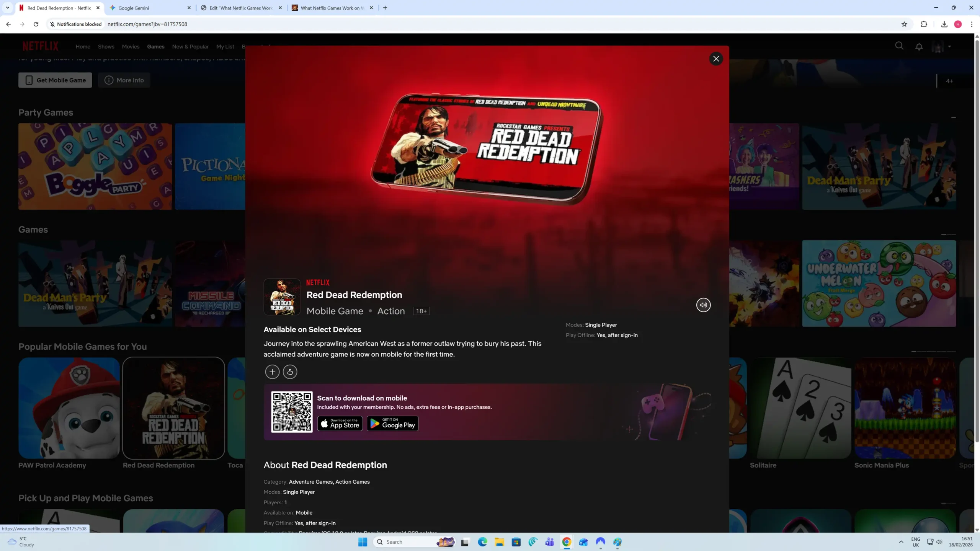Screen dimensions: 980x551
Task: Click the browser address bar
Action: (x=268, y=24)
